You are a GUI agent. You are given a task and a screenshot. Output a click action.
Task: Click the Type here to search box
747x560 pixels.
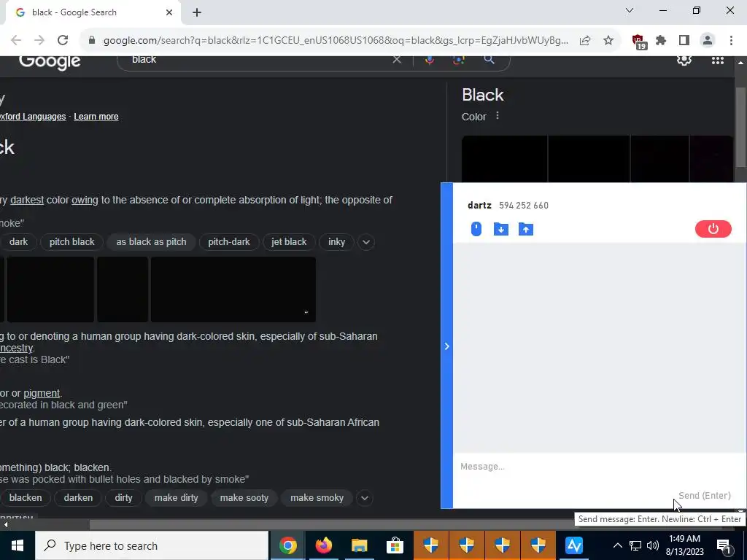pyautogui.click(x=152, y=545)
